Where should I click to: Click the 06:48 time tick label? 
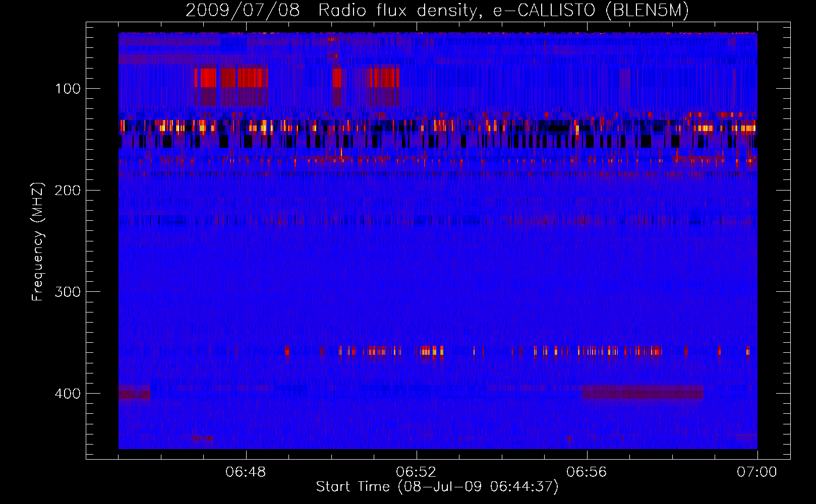point(246,472)
